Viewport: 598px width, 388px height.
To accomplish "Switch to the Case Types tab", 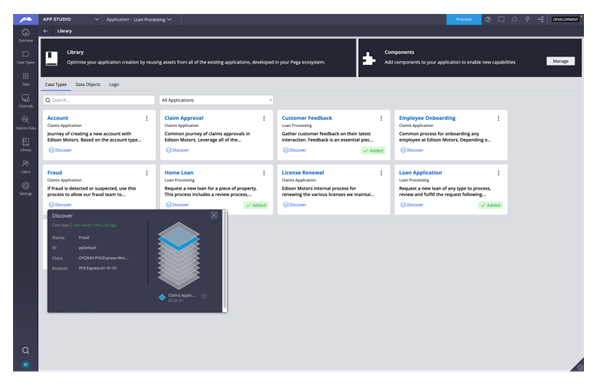I will point(56,85).
